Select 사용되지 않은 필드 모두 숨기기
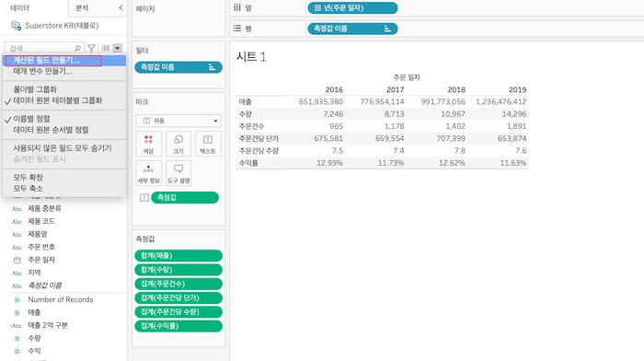The image size is (644, 361). [x=64, y=147]
